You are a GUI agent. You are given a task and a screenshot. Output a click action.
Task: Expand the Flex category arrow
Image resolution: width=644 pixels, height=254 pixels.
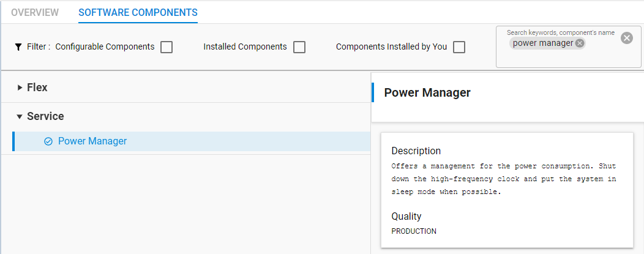[x=20, y=88]
